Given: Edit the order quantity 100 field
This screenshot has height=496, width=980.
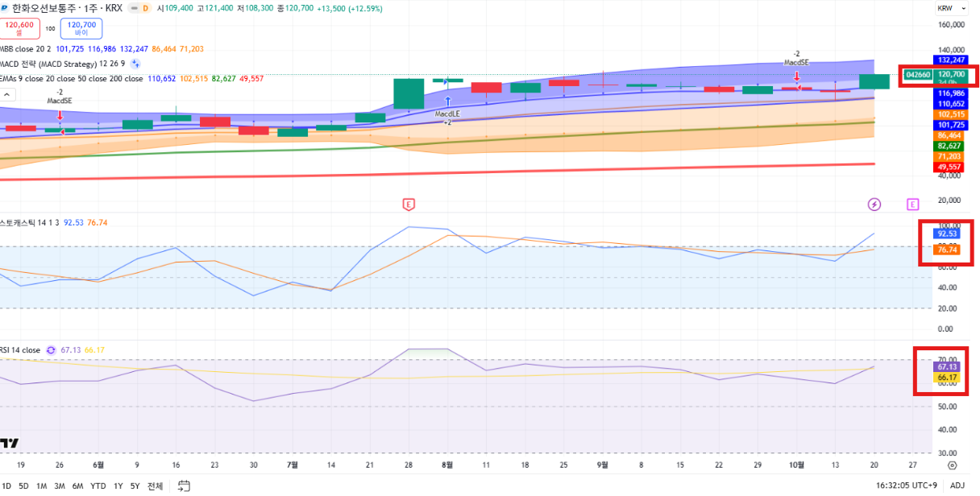Looking at the screenshot, I should 50,29.
